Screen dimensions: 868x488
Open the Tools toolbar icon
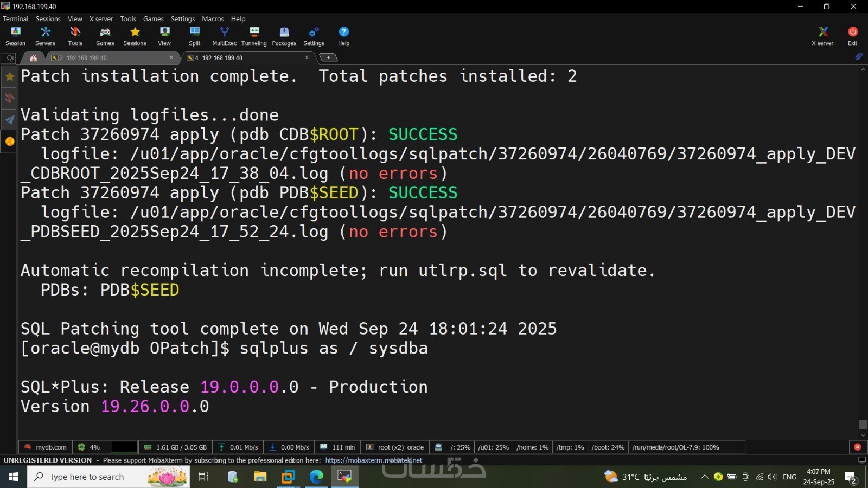(x=75, y=36)
